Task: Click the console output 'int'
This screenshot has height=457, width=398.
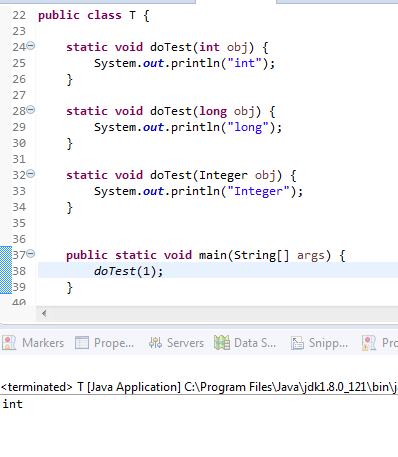Action: (13, 404)
